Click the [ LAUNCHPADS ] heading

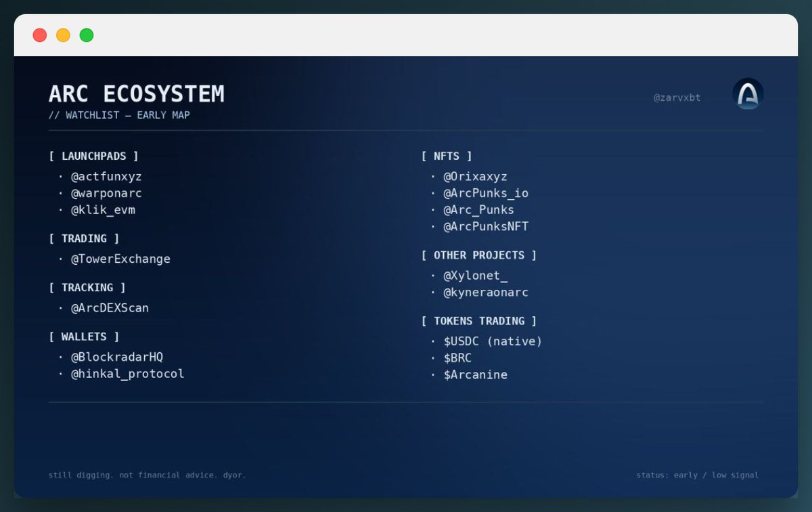(x=93, y=156)
